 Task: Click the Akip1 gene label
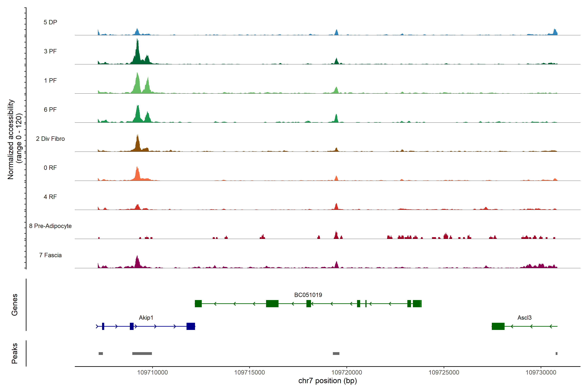[x=146, y=318]
